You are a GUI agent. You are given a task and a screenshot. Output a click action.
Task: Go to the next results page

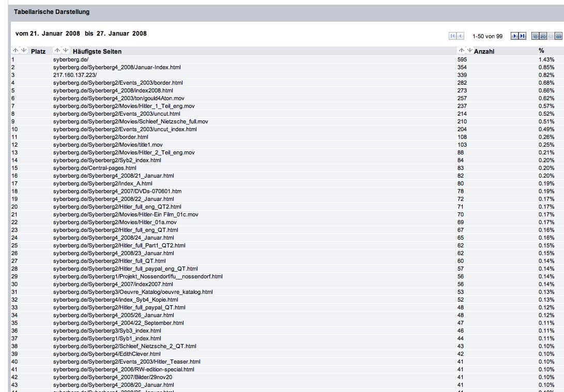514,36
